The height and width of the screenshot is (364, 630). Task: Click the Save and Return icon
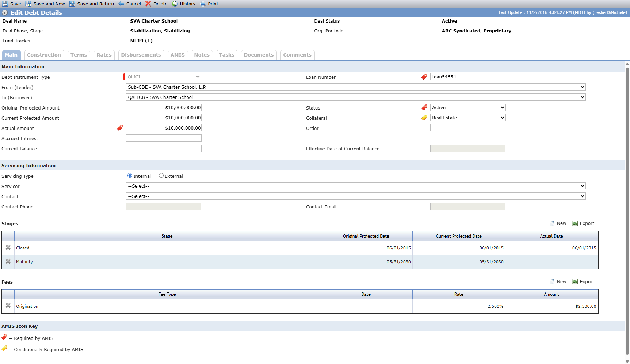coord(72,4)
